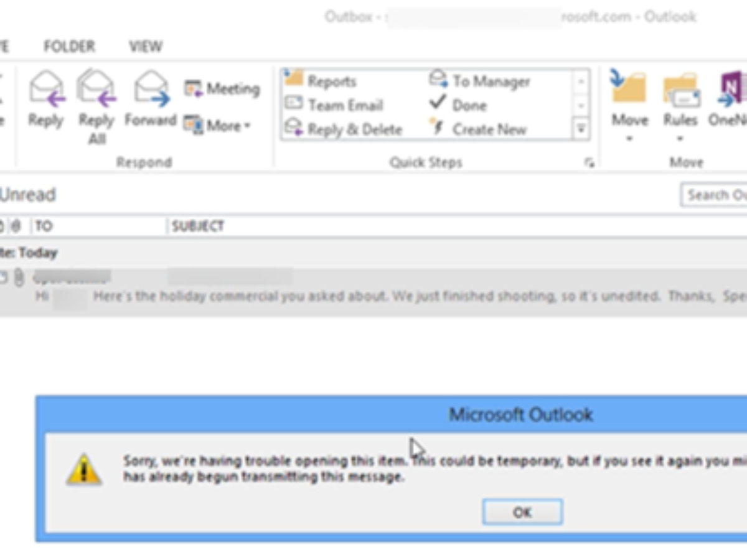Viewport: 747px width, 560px height.
Task: Click the Meeting reply icon
Action: 222,88
